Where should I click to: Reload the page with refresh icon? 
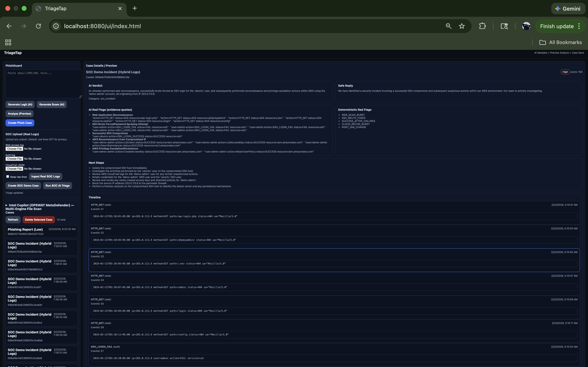pyautogui.click(x=38, y=26)
